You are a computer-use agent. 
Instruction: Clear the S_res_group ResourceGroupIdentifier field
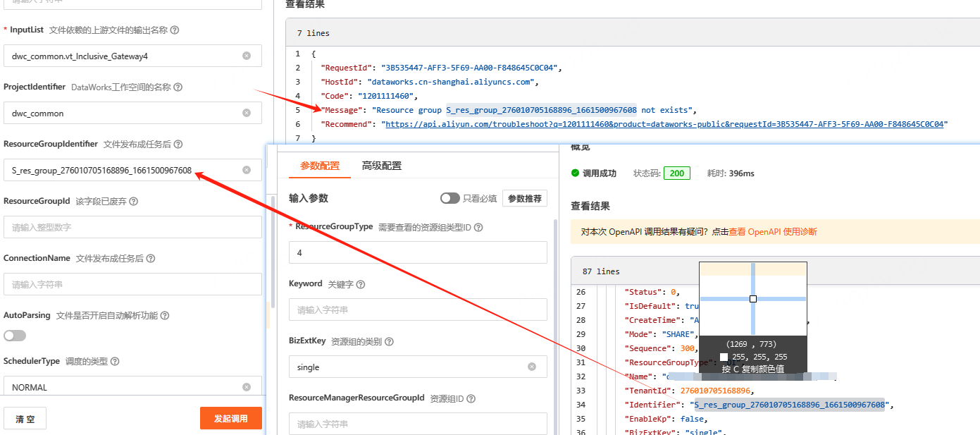coord(247,170)
